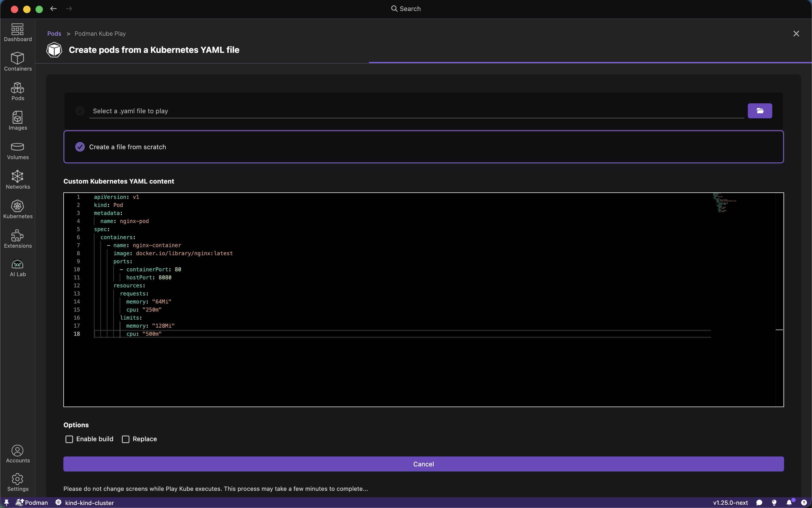
Task: Click the browse folder button for the yaml file
Action: pyautogui.click(x=760, y=111)
